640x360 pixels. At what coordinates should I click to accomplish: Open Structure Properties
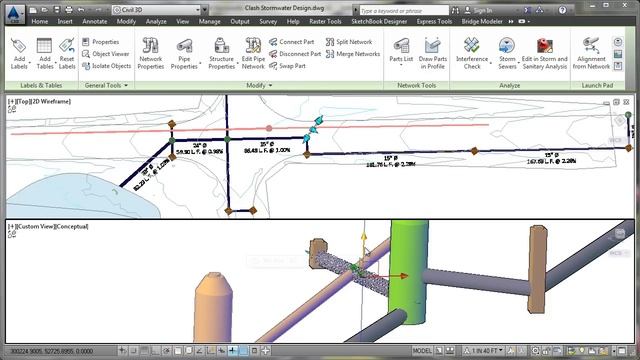click(x=222, y=53)
